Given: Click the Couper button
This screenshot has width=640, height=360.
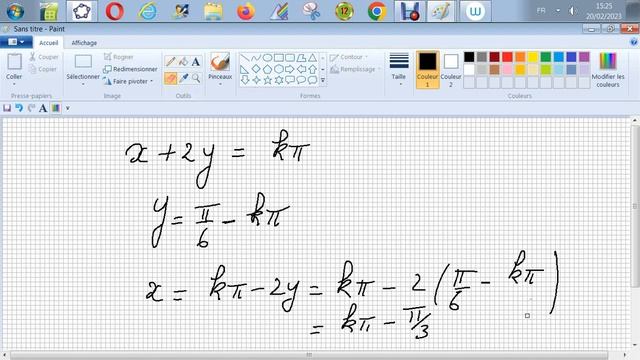Looking at the screenshot, I should click(x=44, y=57).
